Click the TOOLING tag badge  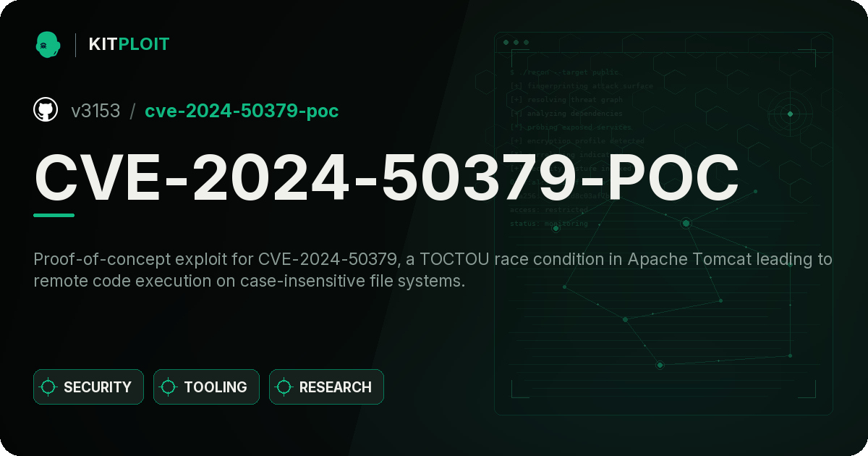click(x=206, y=387)
